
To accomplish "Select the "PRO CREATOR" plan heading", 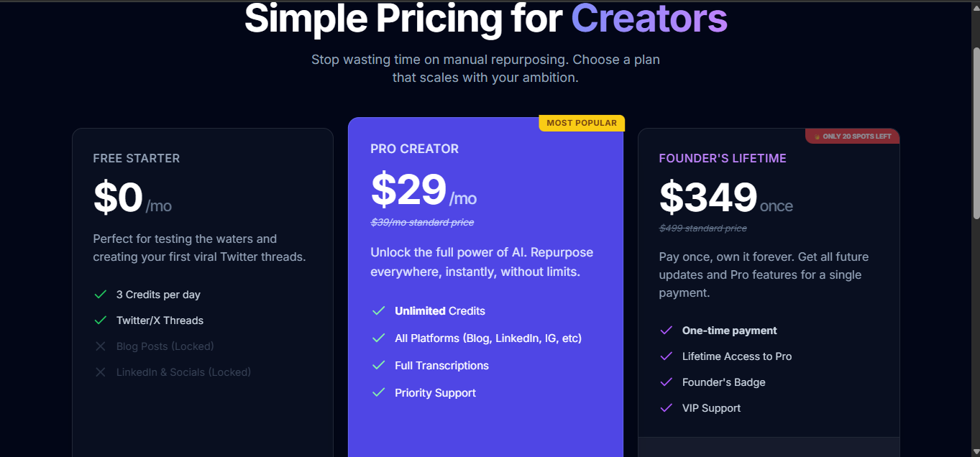I will 414,149.
